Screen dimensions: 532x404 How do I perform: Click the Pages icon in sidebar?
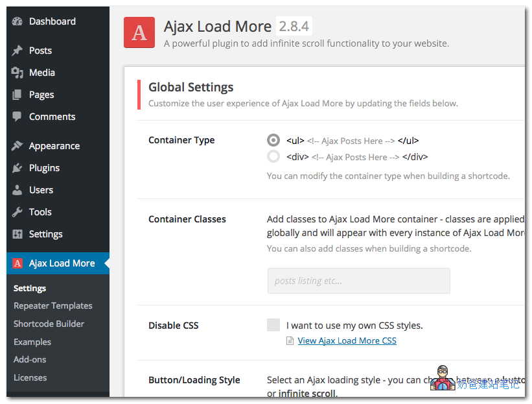[x=17, y=94]
